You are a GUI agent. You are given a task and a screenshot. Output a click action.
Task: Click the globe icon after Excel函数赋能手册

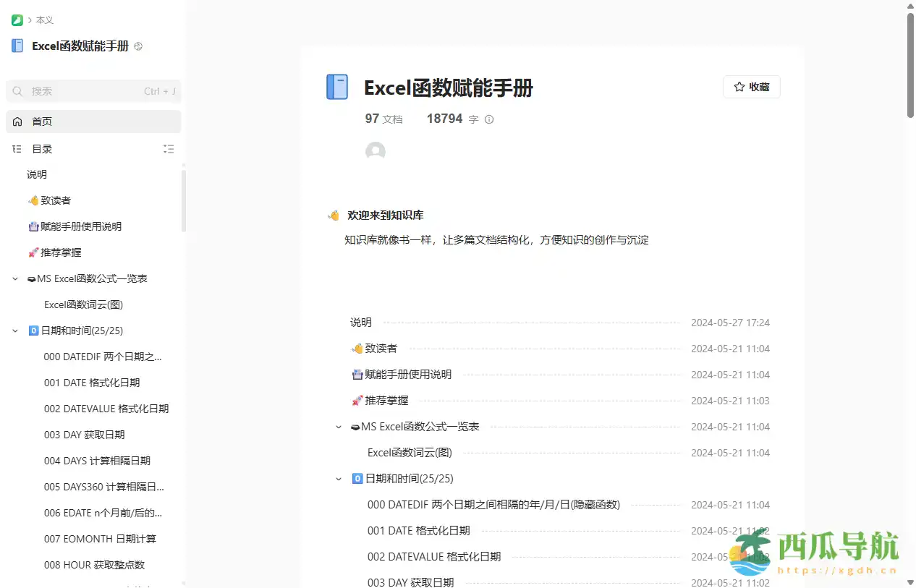coord(137,46)
